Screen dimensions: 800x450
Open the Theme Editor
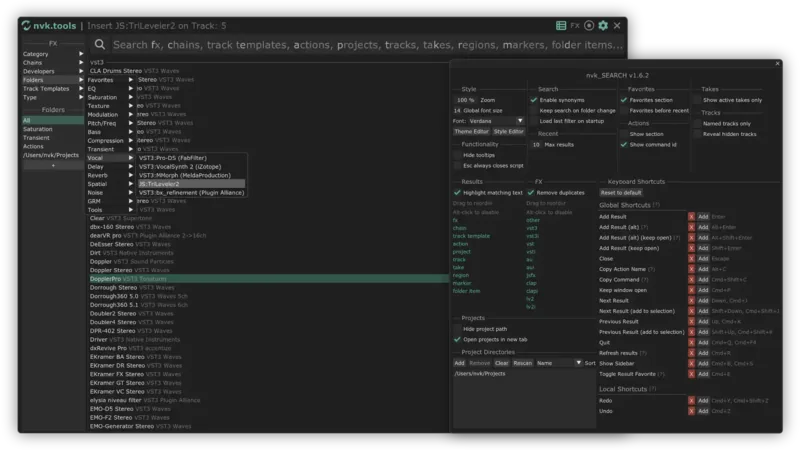click(x=471, y=132)
